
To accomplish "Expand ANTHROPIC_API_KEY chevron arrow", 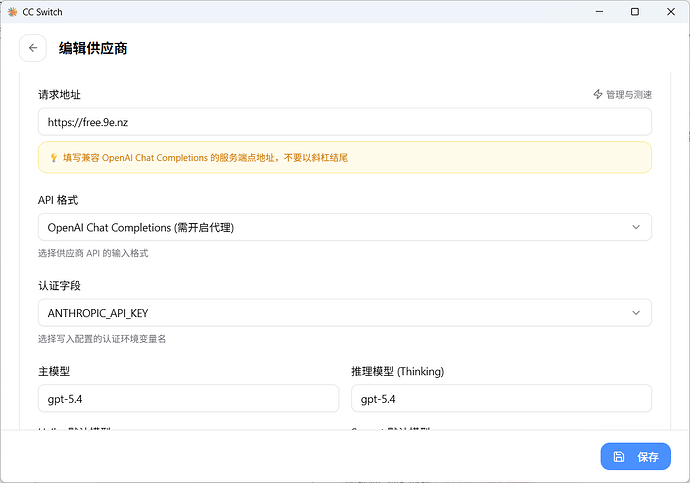I will pyautogui.click(x=636, y=313).
